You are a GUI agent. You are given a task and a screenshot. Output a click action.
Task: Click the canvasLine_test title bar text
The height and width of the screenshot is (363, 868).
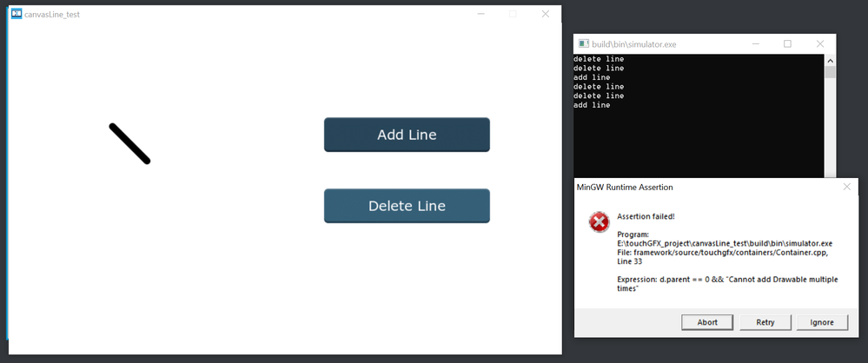pos(52,15)
